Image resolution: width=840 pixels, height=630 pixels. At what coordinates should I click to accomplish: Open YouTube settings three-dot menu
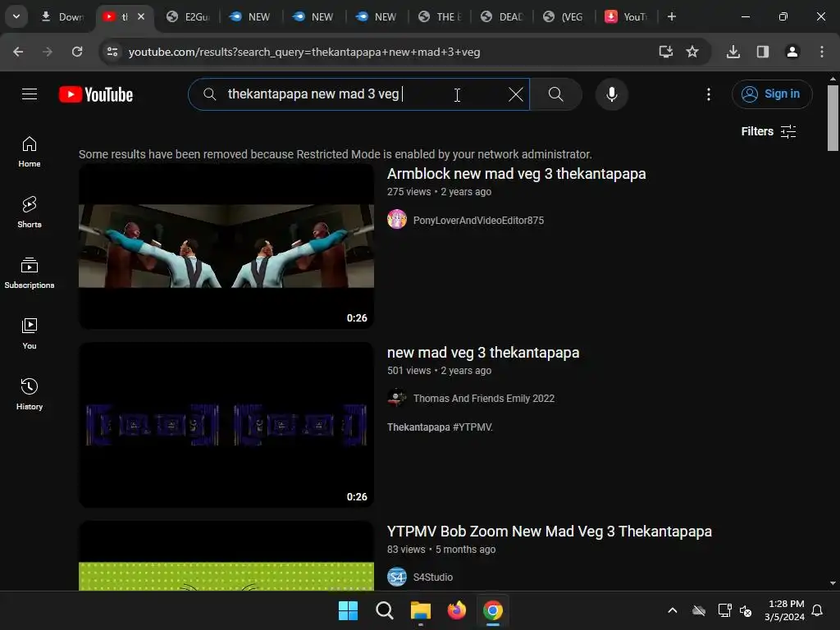708,94
